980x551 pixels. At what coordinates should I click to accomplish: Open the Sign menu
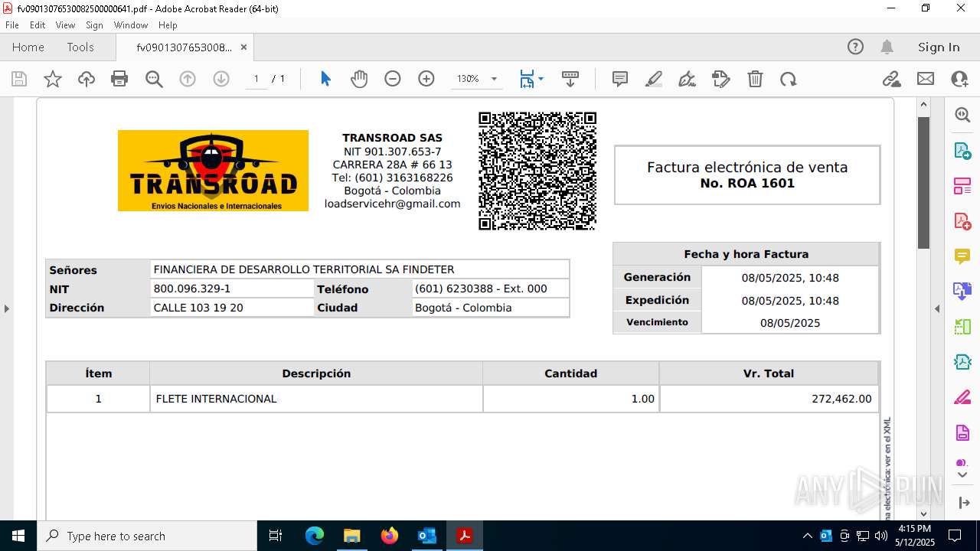tap(94, 25)
